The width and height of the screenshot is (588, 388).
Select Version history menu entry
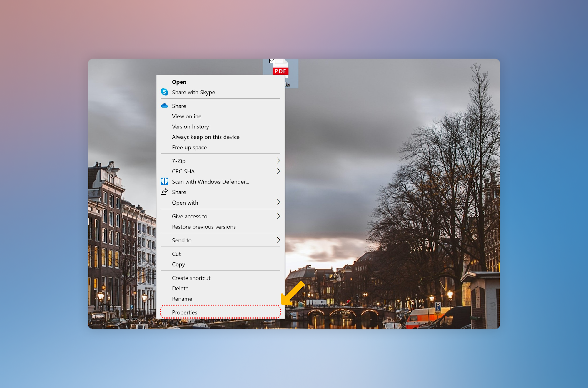[x=191, y=127]
